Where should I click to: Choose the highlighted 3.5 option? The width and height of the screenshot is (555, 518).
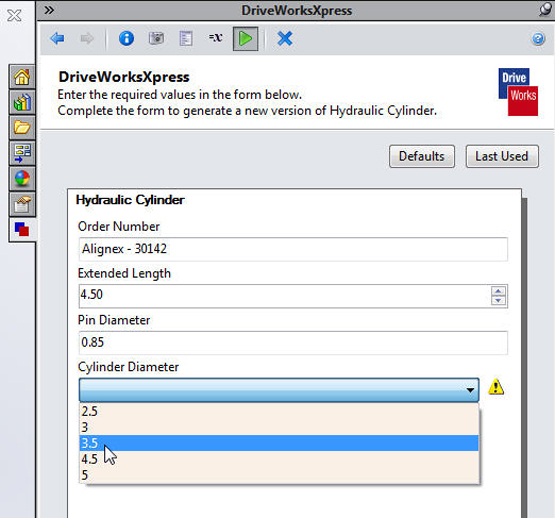[279, 443]
